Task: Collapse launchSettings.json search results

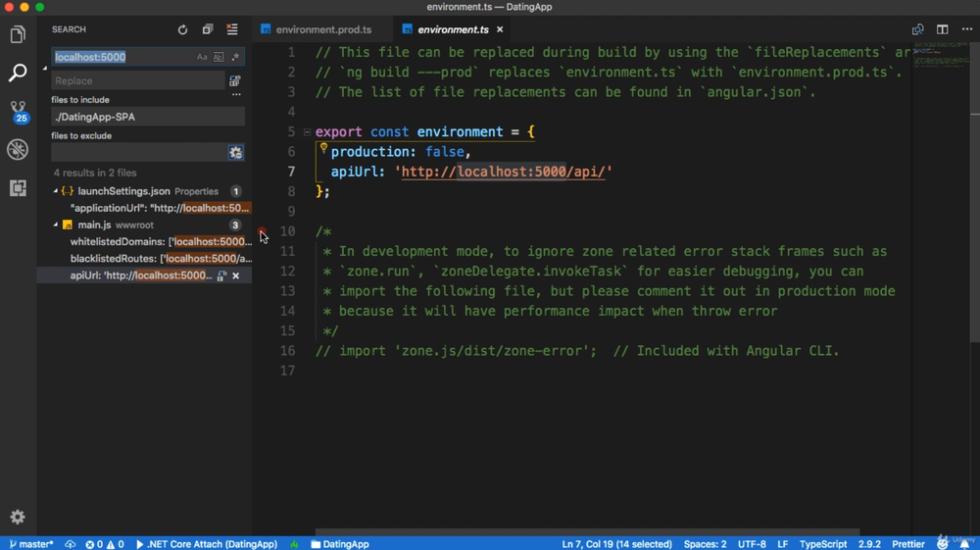Action: 56,191
